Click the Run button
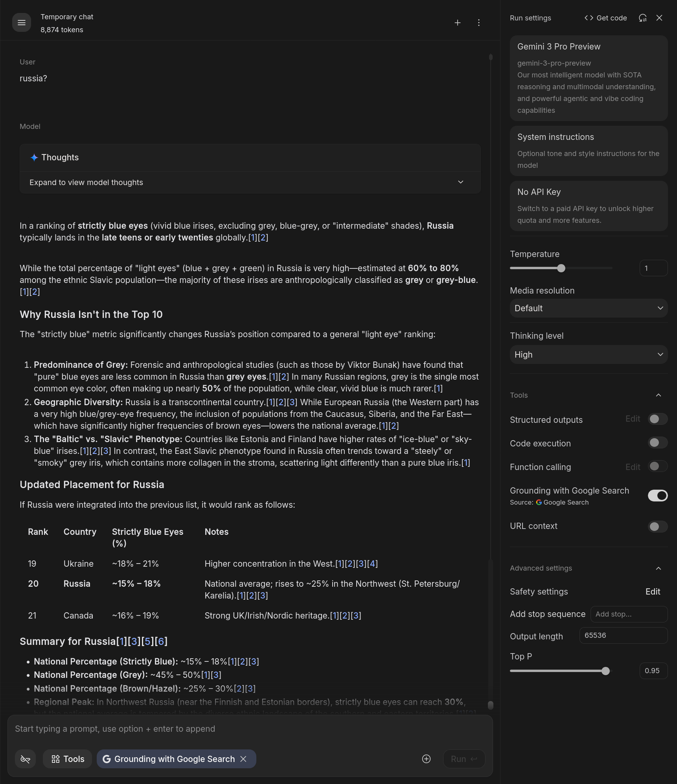 click(464, 759)
